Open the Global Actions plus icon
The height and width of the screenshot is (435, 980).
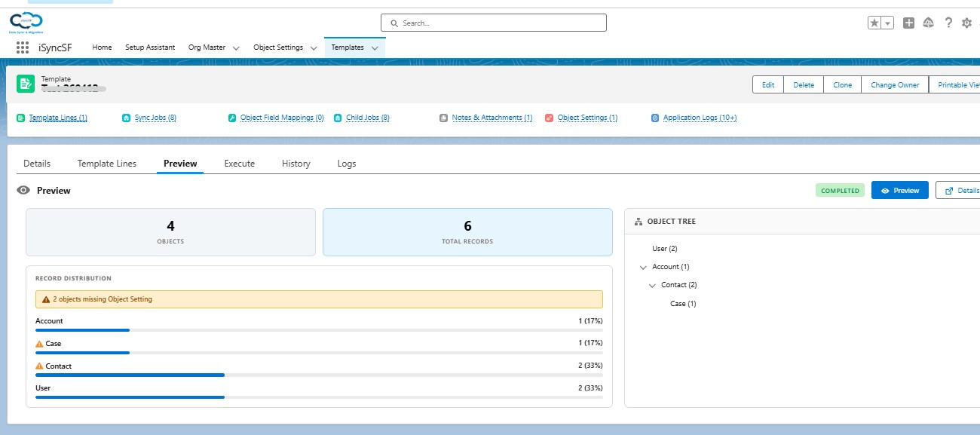click(x=909, y=23)
